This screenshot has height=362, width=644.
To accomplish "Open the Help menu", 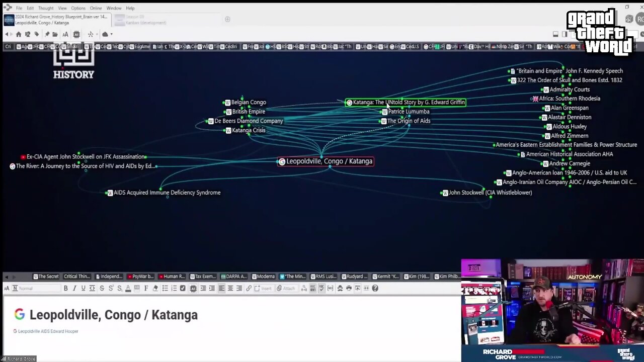I will coord(130,8).
